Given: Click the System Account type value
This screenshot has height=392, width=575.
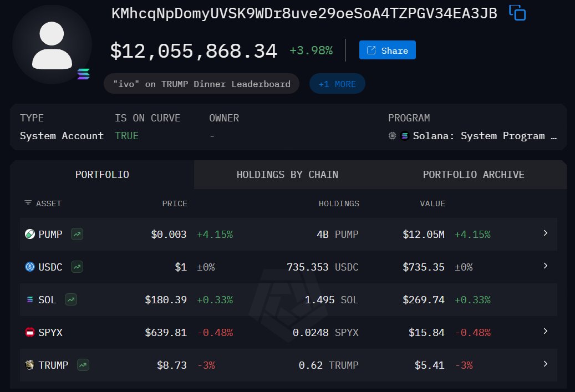Looking at the screenshot, I should point(62,136).
